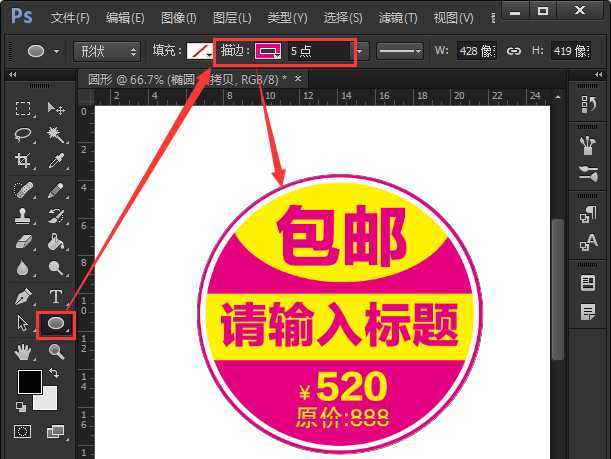Open the 编辑(E) menu
611x459 pixels.
point(125,18)
